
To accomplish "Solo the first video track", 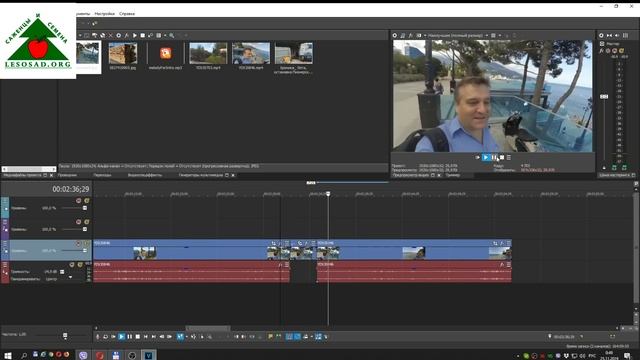I will point(87,201).
